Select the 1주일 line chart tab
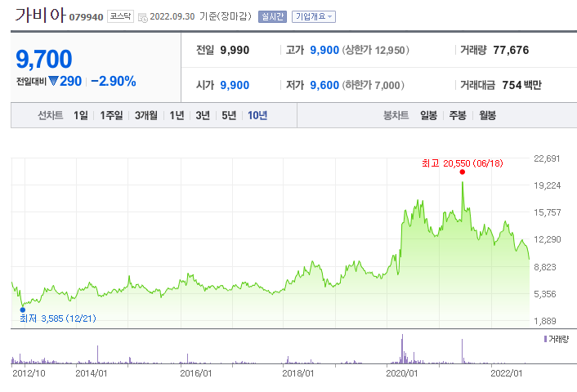Image resolution: width=577 pixels, height=392 pixels. click(111, 115)
